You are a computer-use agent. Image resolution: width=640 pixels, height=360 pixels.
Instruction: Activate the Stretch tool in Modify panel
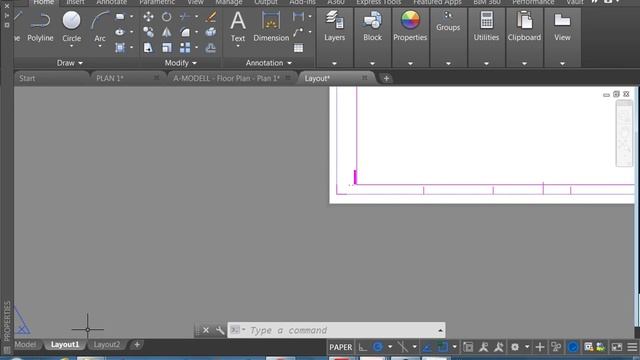[148, 48]
